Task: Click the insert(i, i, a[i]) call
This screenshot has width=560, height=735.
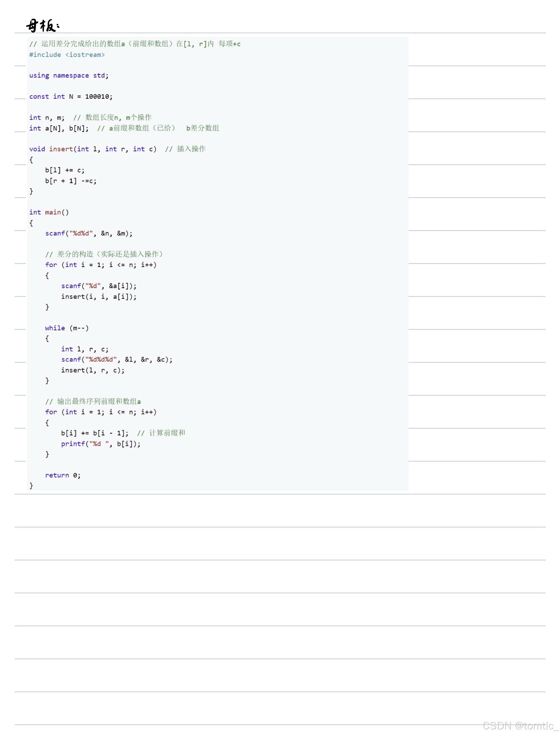Action: pyautogui.click(x=98, y=297)
